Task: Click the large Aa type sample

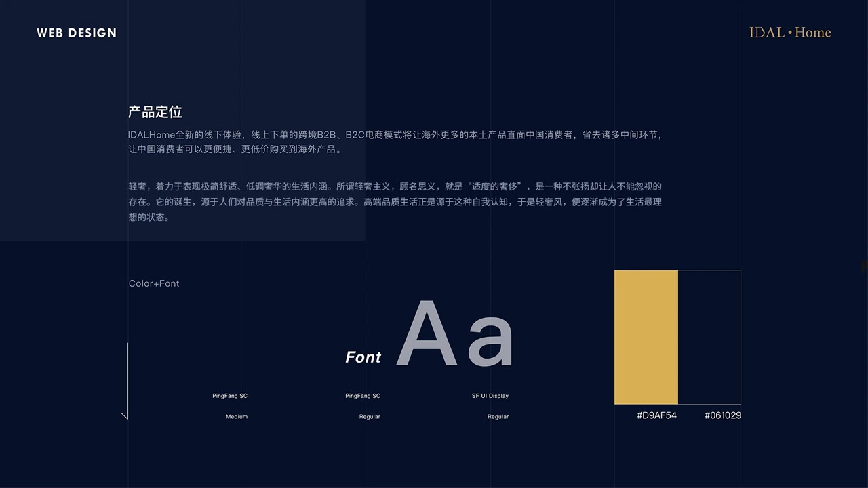Action: [455, 335]
